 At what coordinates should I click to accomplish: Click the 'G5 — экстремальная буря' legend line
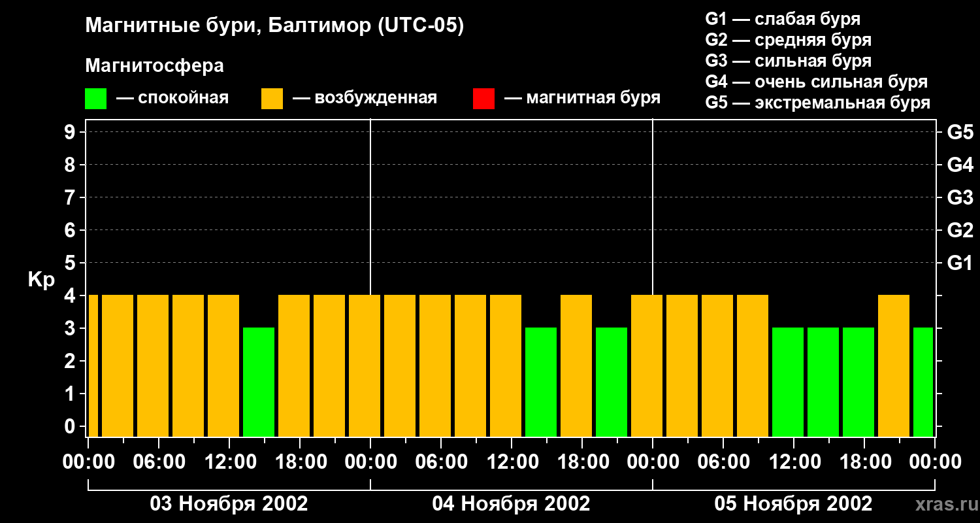[x=817, y=103]
